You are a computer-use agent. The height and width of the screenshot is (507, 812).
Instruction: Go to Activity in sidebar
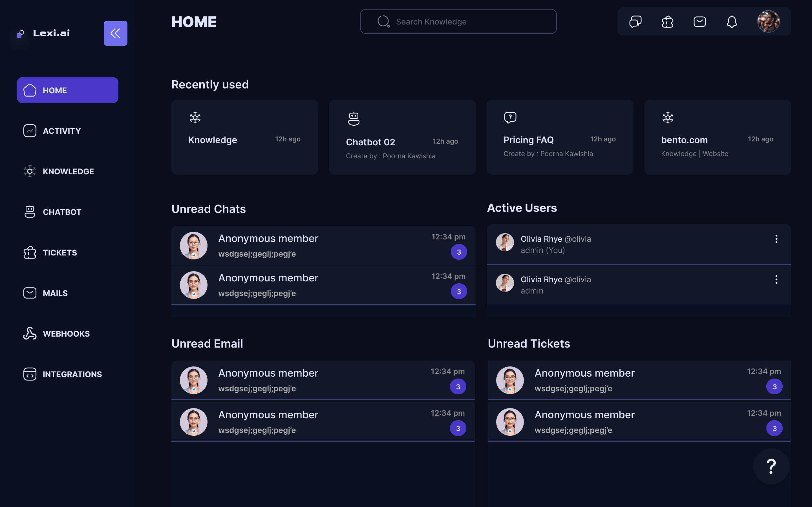click(62, 131)
